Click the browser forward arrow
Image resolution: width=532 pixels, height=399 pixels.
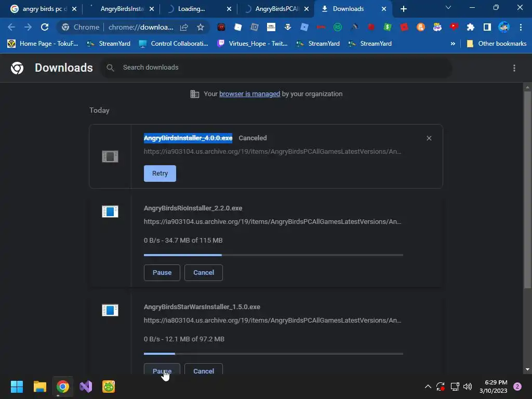pyautogui.click(x=28, y=27)
